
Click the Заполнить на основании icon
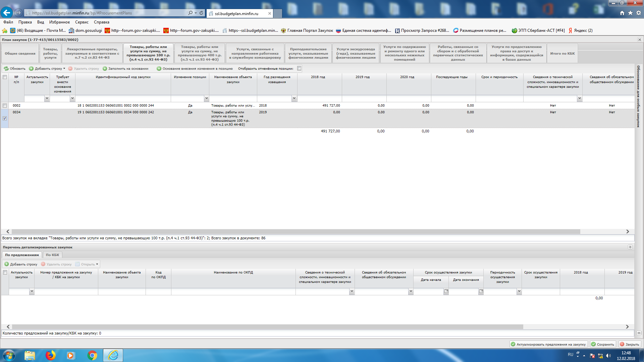tap(105, 69)
